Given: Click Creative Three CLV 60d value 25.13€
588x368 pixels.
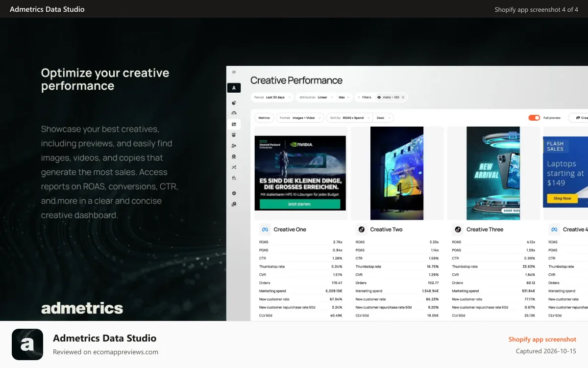Looking at the screenshot, I should (529, 315).
